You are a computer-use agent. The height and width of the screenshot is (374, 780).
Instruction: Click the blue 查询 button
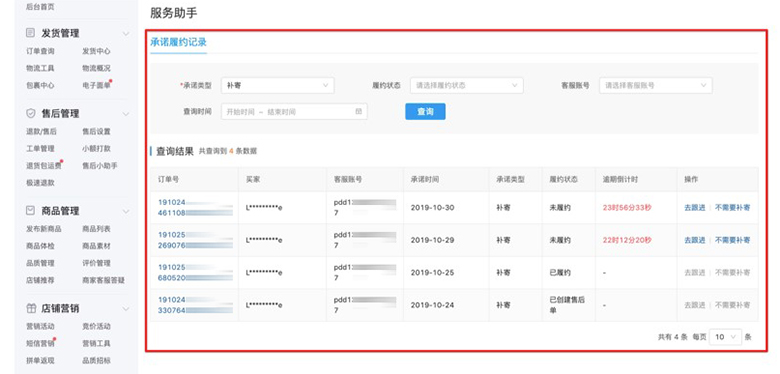pos(425,111)
